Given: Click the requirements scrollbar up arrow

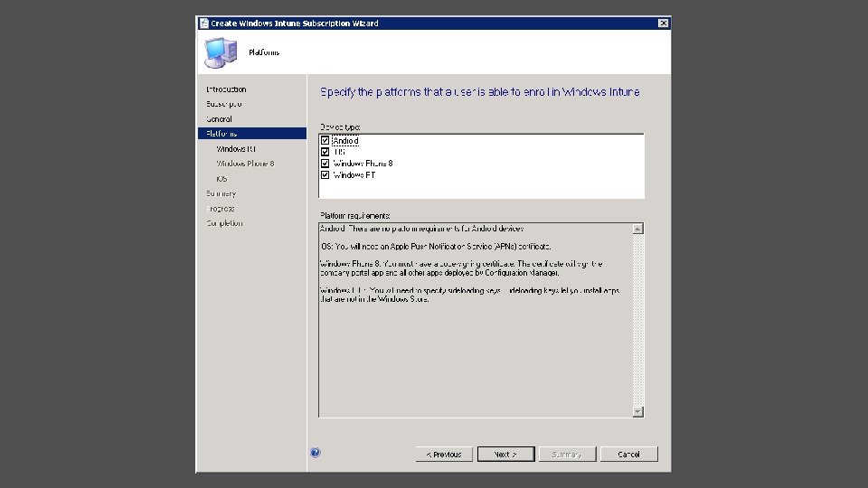Looking at the screenshot, I should (637, 229).
